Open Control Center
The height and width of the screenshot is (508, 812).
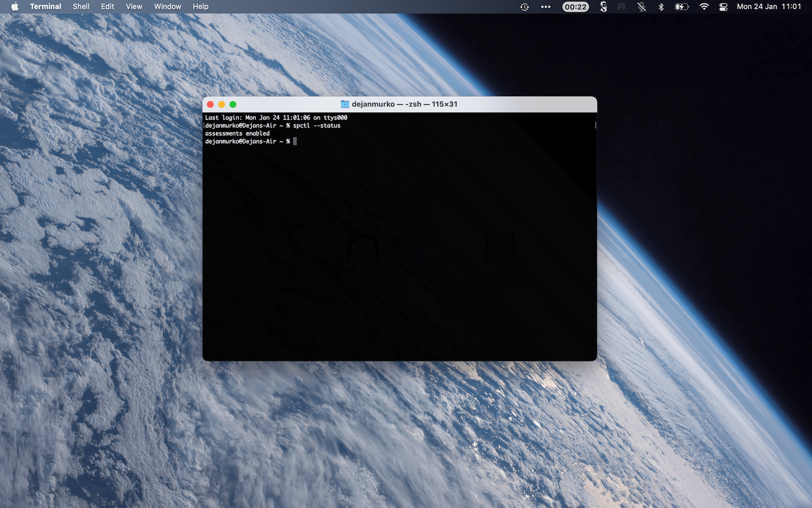point(724,7)
